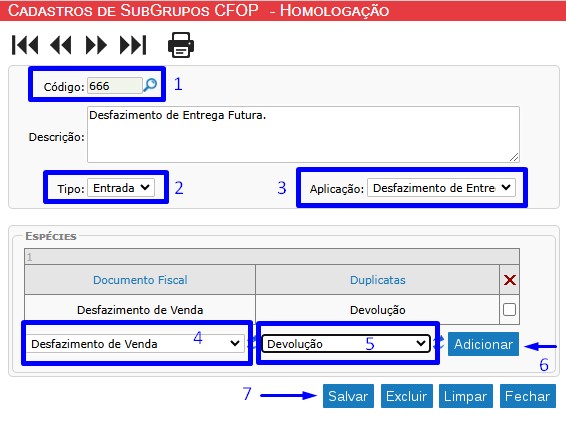Screen dimensions: 566x421
Task: Focus the Código input field
Action: point(115,86)
